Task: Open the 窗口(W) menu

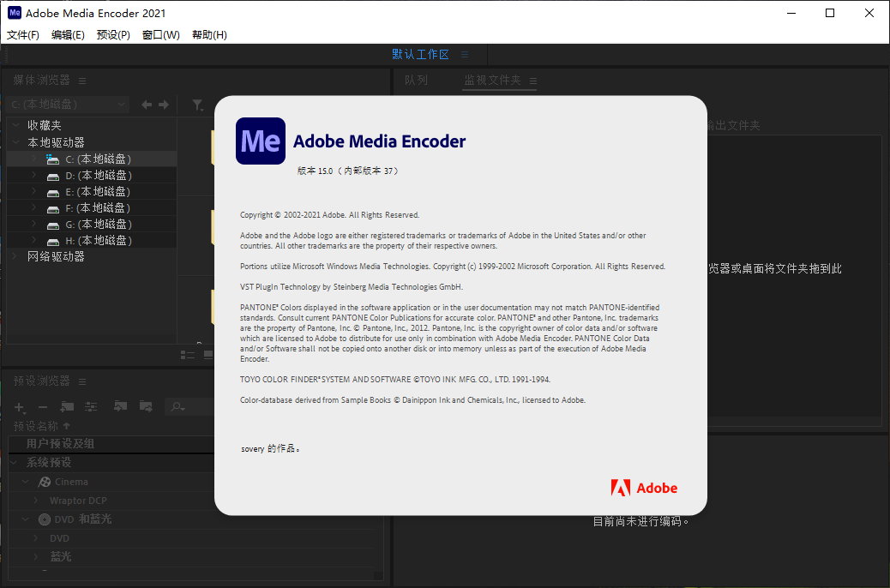Action: point(160,35)
